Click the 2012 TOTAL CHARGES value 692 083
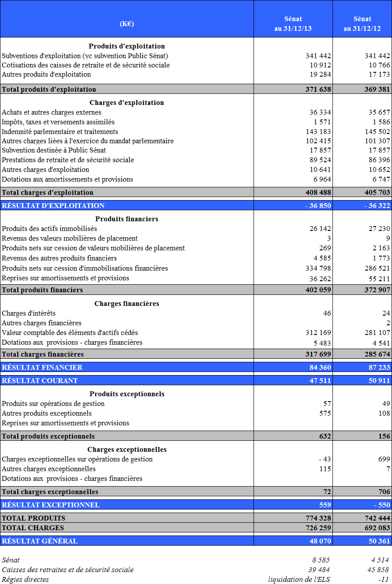Screen dimensions: 392x584 click(377, 528)
